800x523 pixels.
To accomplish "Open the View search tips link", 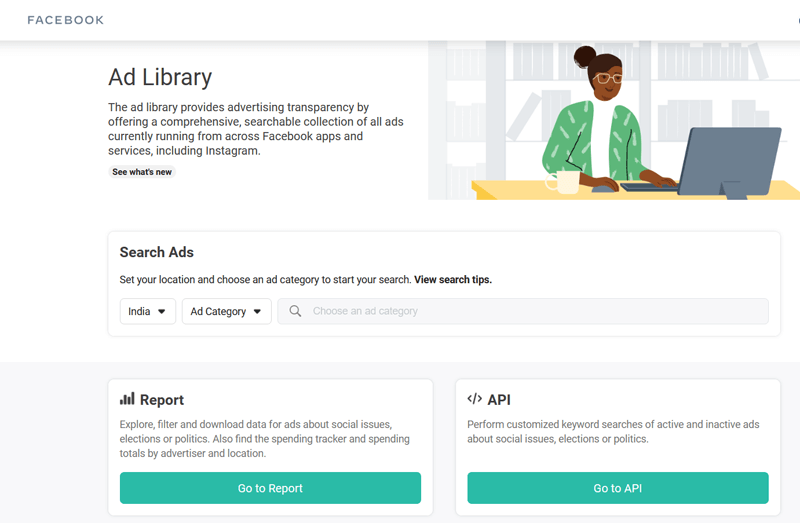I will [x=453, y=280].
